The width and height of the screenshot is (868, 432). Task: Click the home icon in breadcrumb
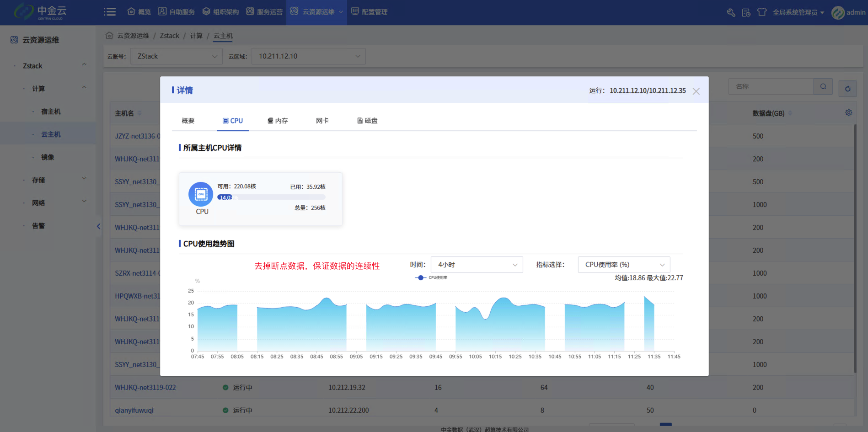coord(109,36)
